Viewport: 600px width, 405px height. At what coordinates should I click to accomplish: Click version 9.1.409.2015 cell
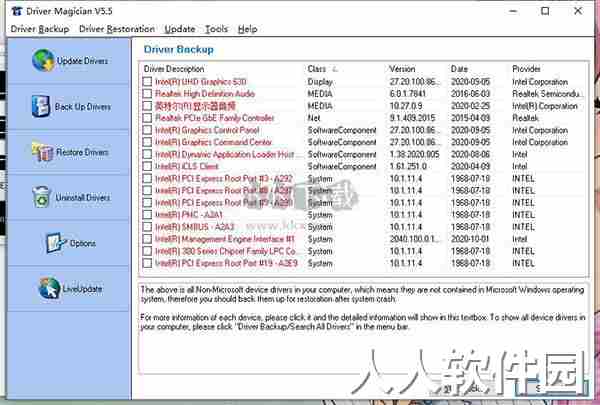pyautogui.click(x=412, y=118)
